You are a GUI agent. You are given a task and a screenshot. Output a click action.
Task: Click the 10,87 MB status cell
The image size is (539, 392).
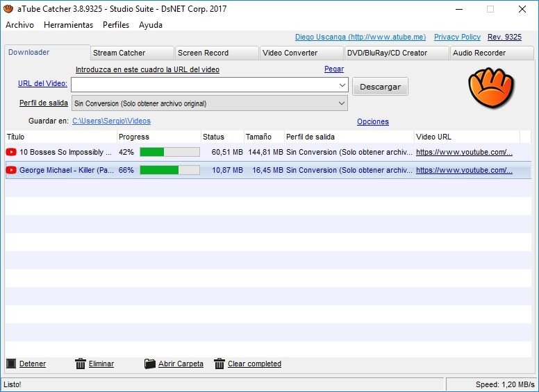[227, 170]
